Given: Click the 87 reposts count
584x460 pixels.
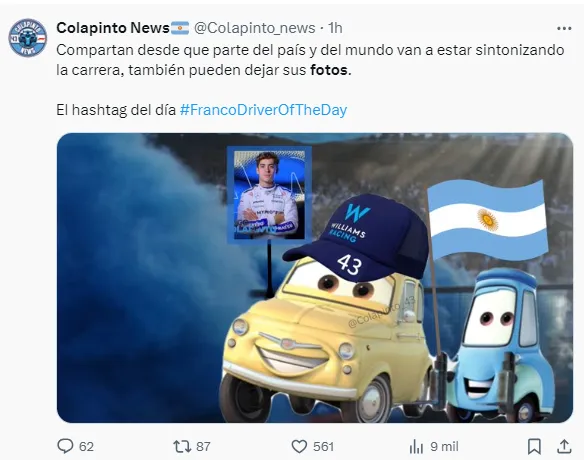Looking at the screenshot, I should pyautogui.click(x=203, y=446).
